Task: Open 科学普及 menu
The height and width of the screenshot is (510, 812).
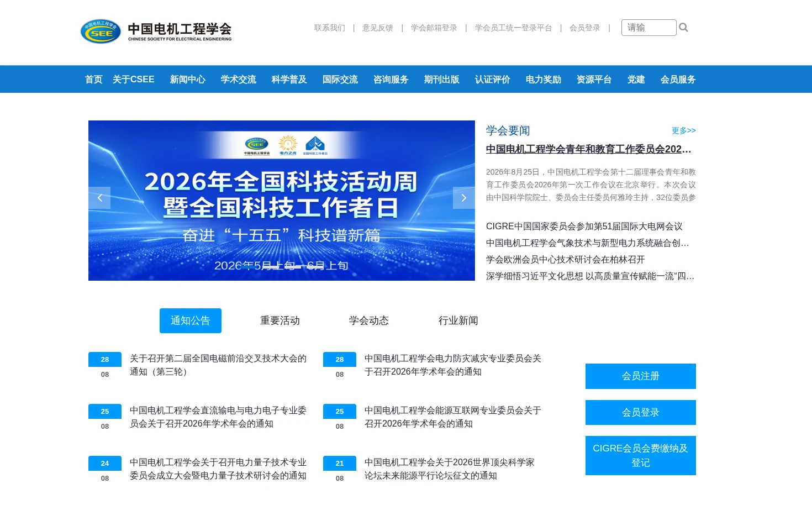Action: pos(289,80)
